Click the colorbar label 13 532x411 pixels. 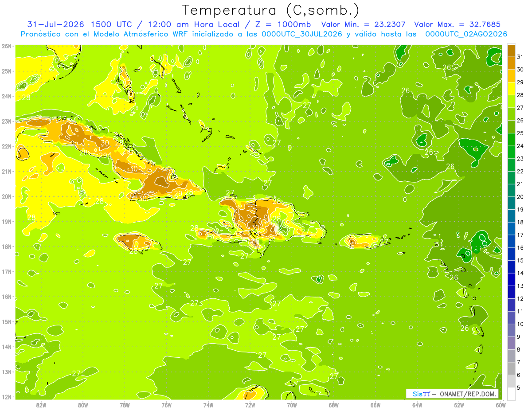click(x=520, y=286)
